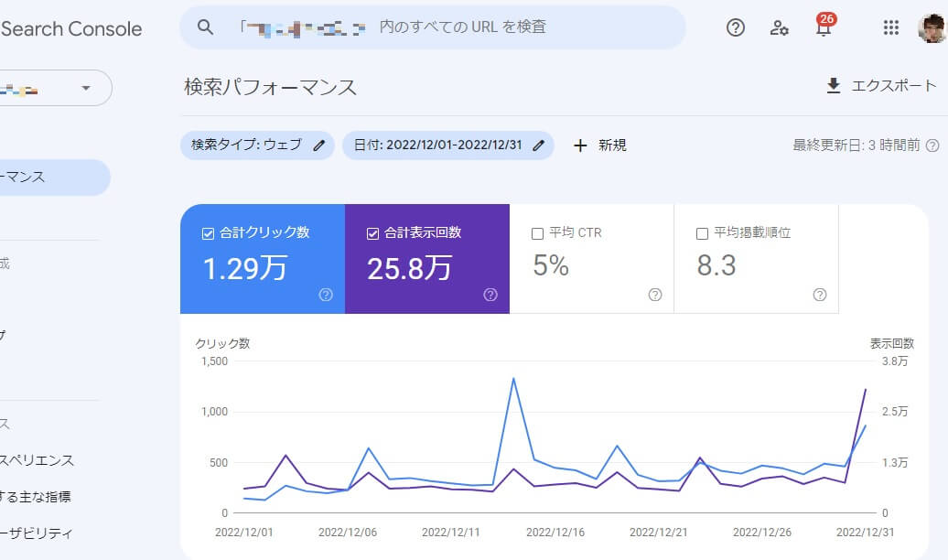Open help icon on 平均掲載順位 card
This screenshot has width=948, height=560.
click(819, 295)
